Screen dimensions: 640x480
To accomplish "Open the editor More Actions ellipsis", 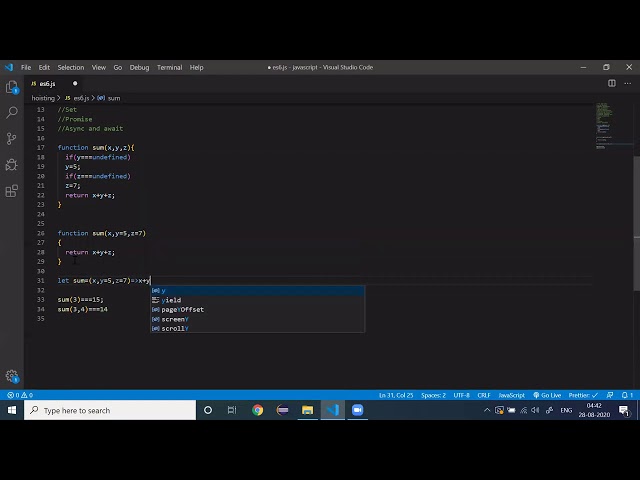I will [627, 83].
